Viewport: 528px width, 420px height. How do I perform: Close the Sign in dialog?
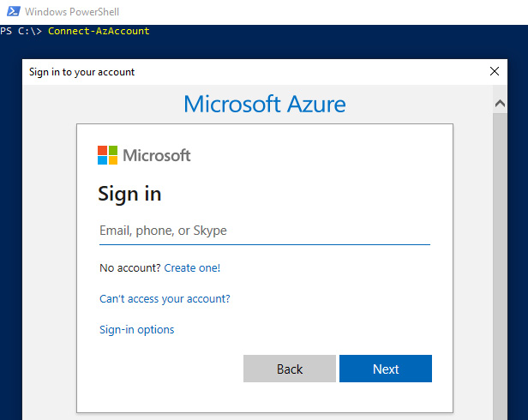pos(494,71)
